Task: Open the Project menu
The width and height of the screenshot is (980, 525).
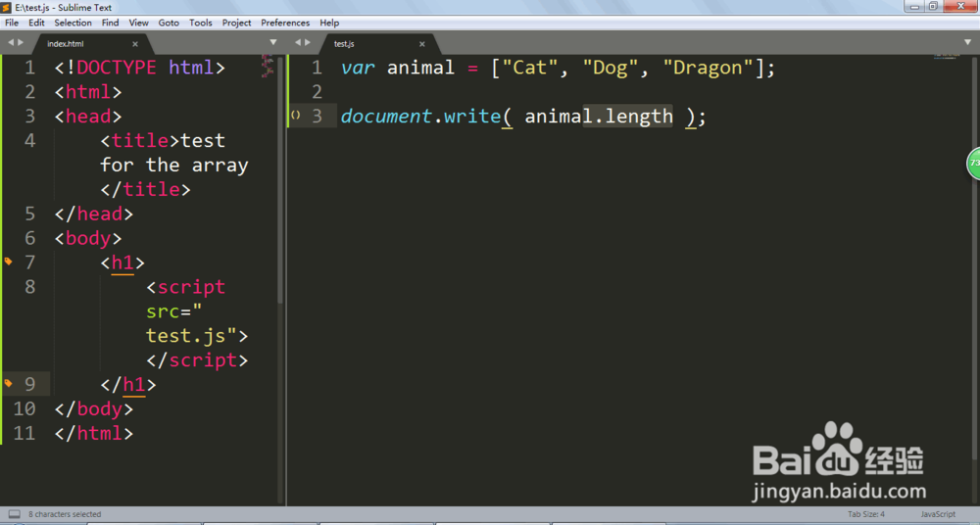Action: pyautogui.click(x=237, y=23)
